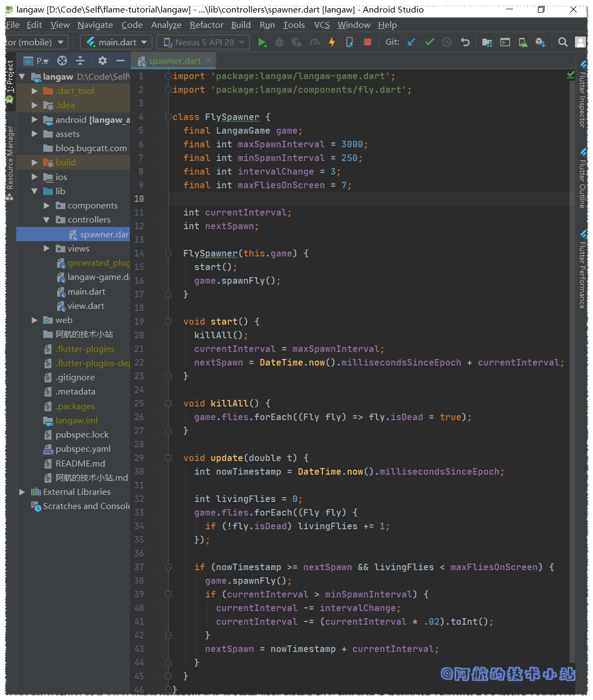
Task: Click the Git commit checkmark icon
Action: point(429,43)
